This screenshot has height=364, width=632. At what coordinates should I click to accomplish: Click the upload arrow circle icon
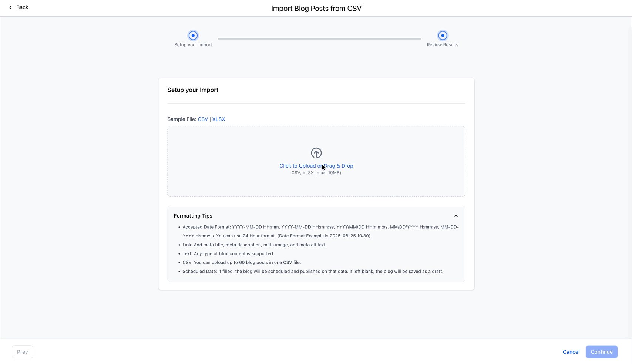point(316,153)
